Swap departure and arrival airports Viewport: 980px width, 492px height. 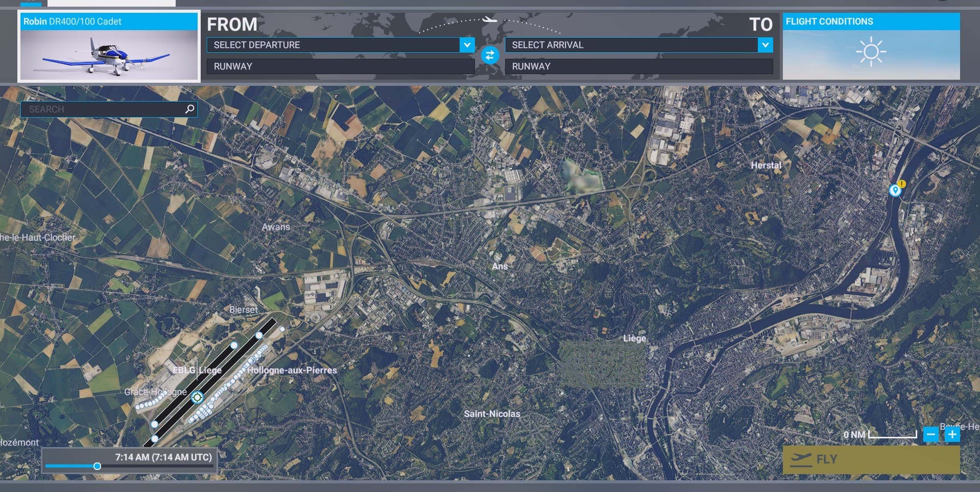(x=490, y=55)
